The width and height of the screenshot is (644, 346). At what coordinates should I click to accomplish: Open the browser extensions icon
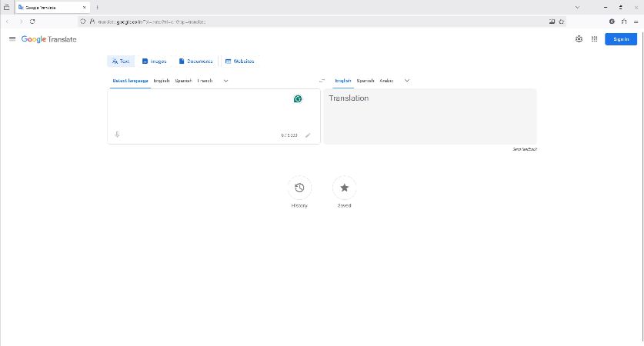(x=624, y=22)
